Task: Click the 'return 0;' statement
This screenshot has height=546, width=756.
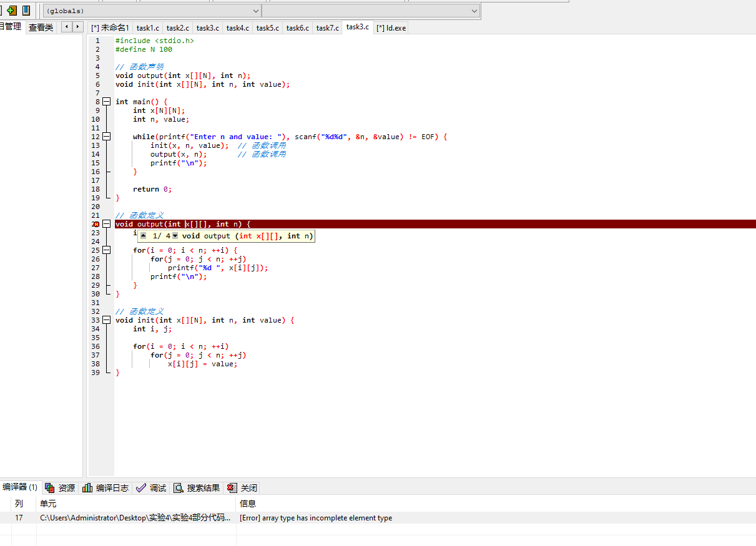Action: [x=152, y=189]
